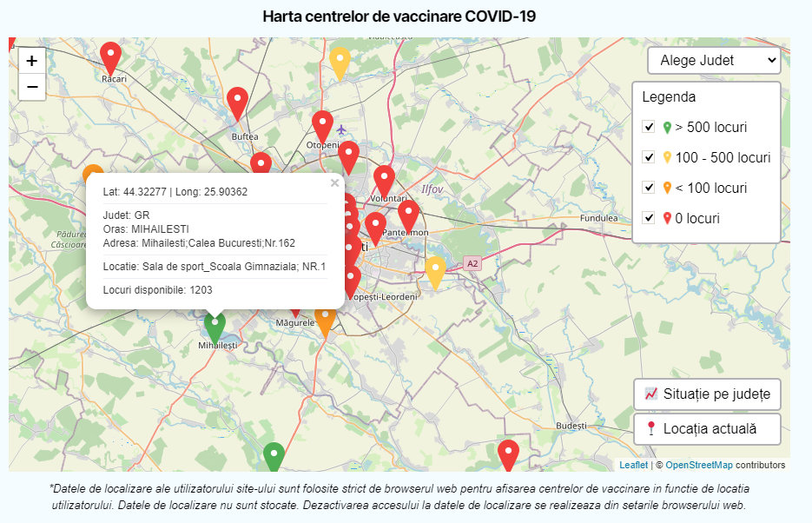
Task: Hide markers with '0 locuri'
Action: pyautogui.click(x=648, y=218)
